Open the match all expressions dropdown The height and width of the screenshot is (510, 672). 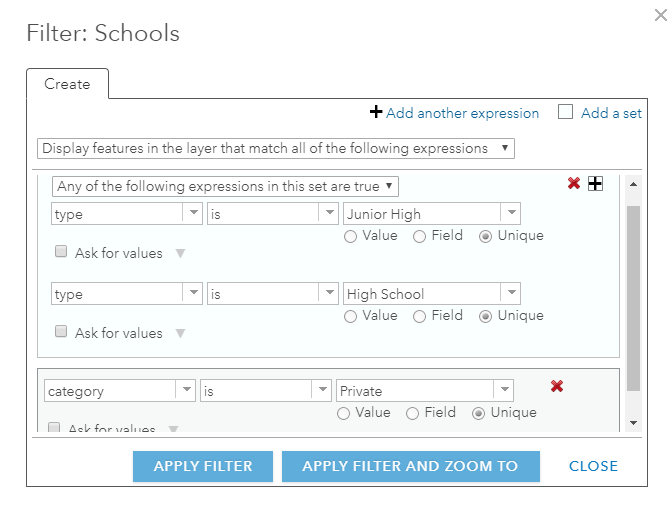point(276,148)
